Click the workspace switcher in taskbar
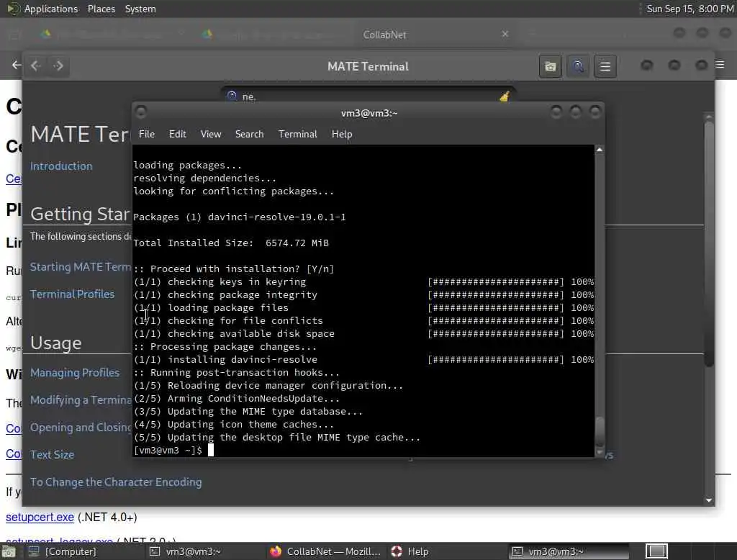The width and height of the screenshot is (737, 560). [x=657, y=551]
